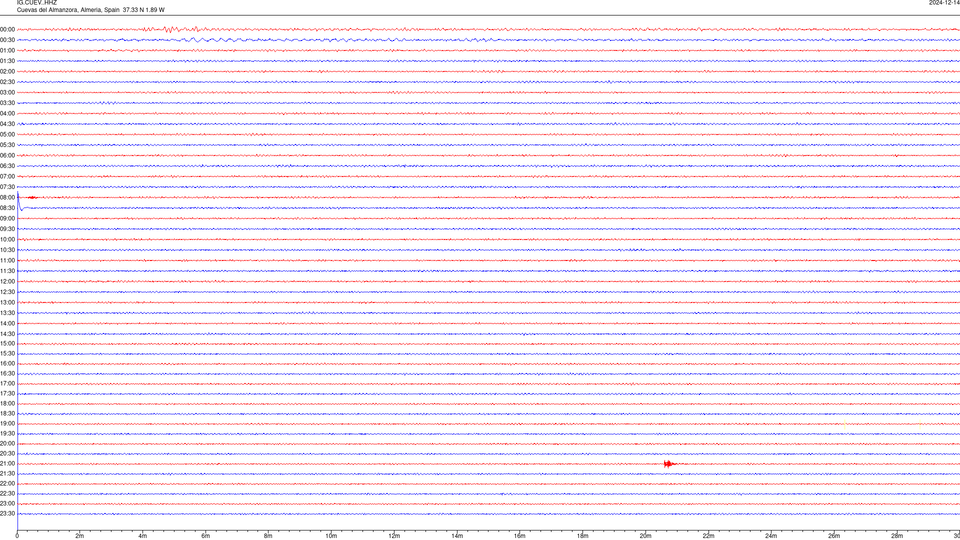Select the 07:30 trace time label
Image resolution: width=960 pixels, height=540 pixels.
[7, 187]
